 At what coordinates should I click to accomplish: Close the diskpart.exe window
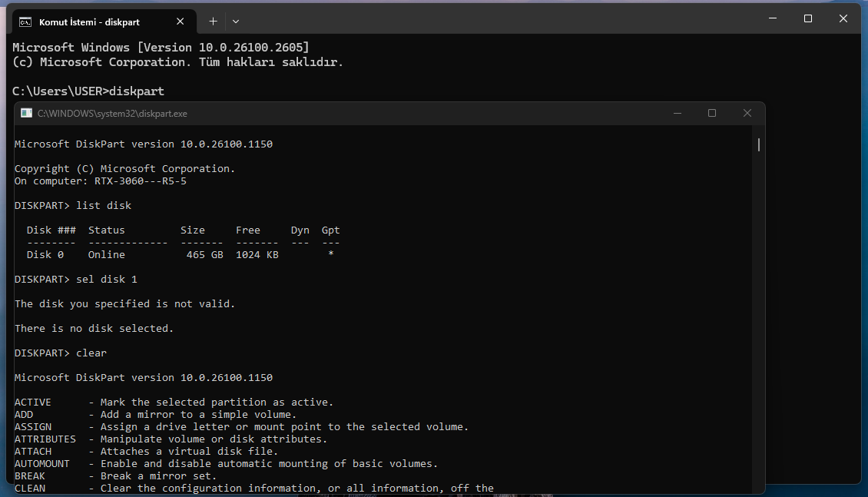point(747,113)
